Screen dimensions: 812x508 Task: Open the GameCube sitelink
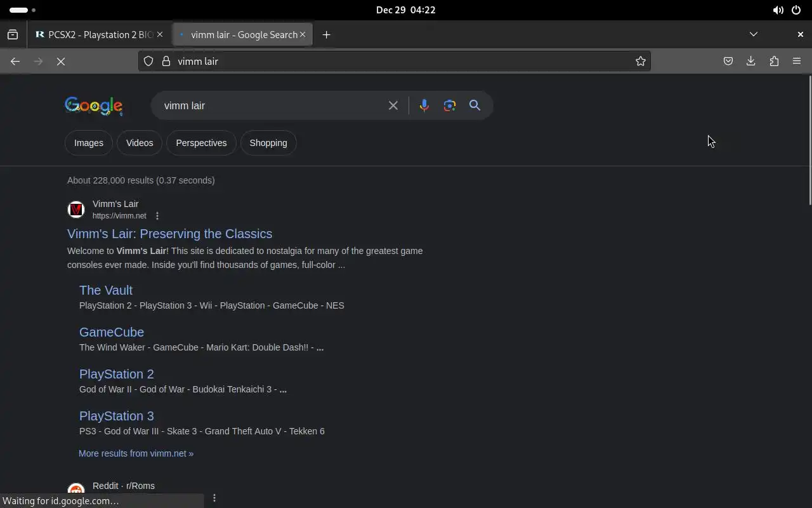[112, 332]
